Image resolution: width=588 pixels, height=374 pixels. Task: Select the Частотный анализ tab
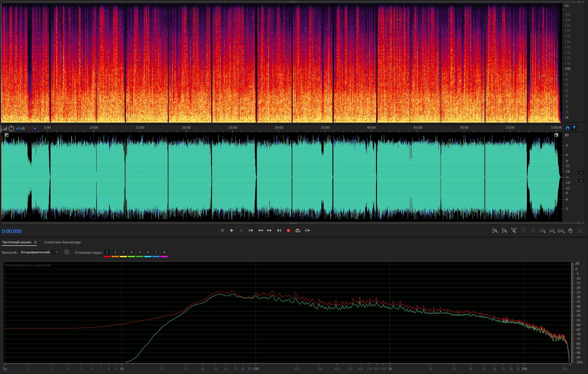click(17, 242)
